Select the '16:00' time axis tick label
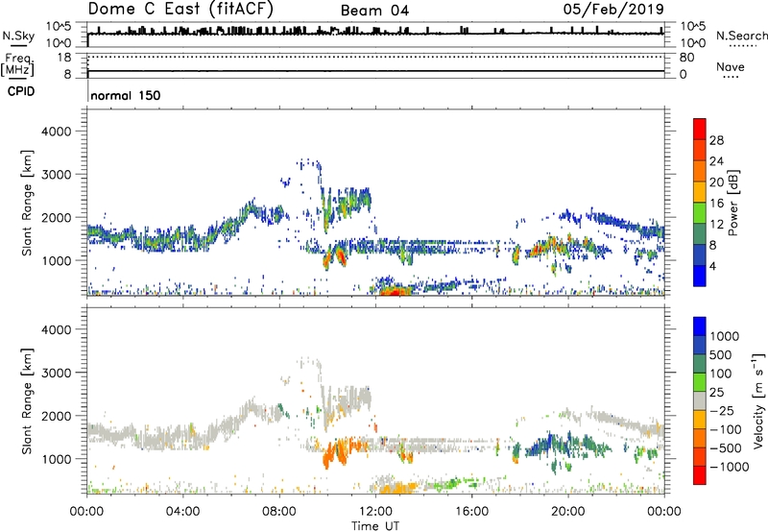Screen dimensions: 768x532 pos(471,512)
